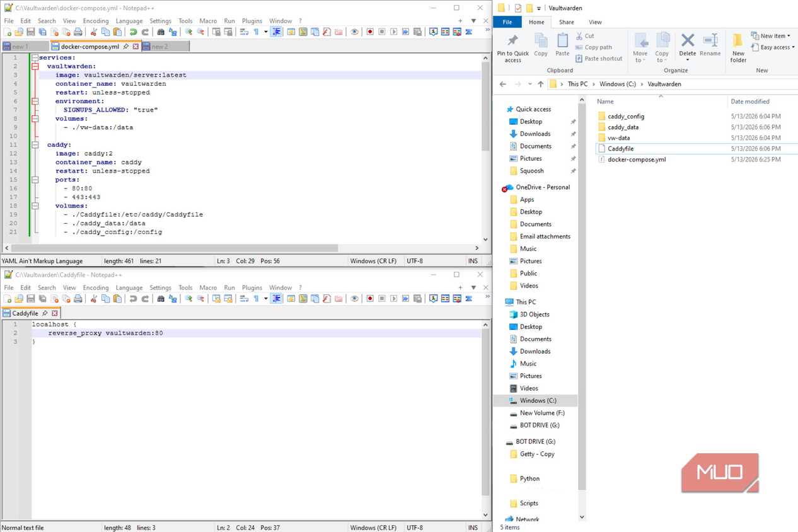This screenshot has height=532, width=798.
Task: Switch to the new 2 tab
Action: (x=165, y=46)
